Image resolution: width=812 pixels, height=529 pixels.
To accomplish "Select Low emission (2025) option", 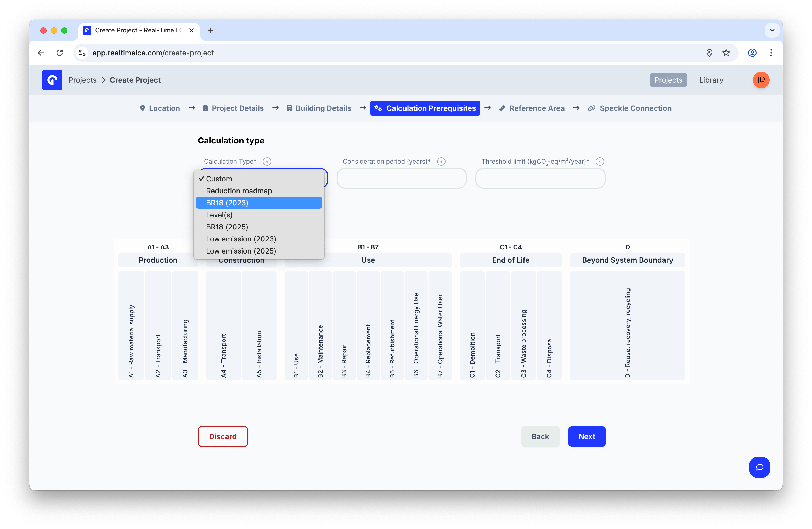I will click(259, 251).
